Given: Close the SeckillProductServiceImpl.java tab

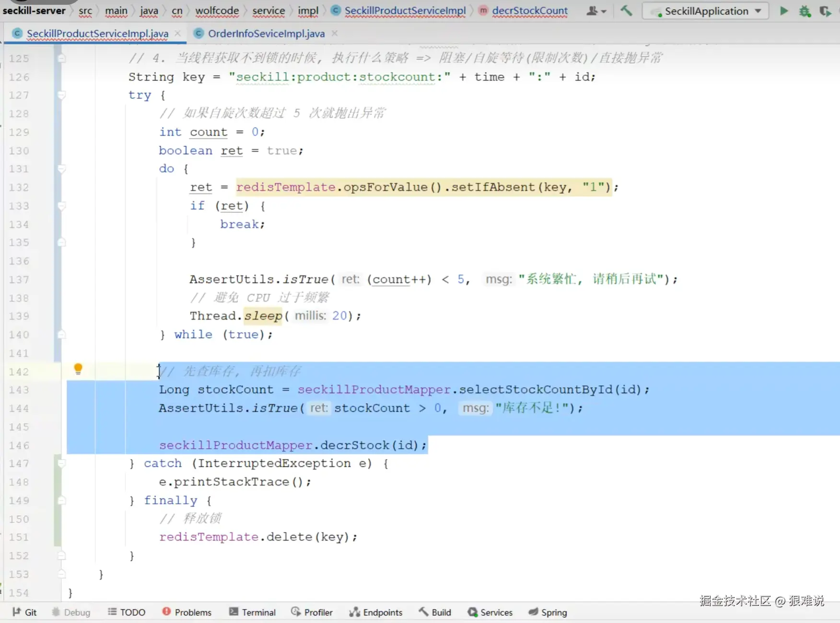Looking at the screenshot, I should click(x=178, y=33).
